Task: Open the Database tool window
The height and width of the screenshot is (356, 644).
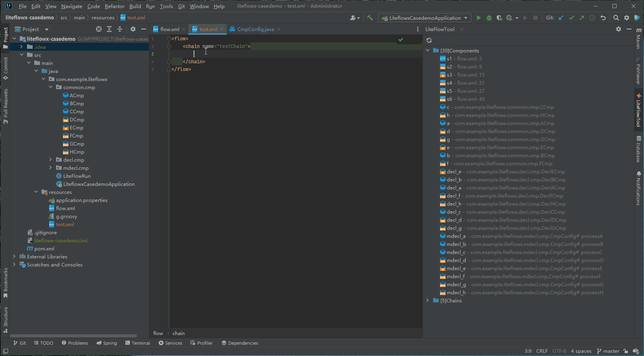Action: point(639,149)
